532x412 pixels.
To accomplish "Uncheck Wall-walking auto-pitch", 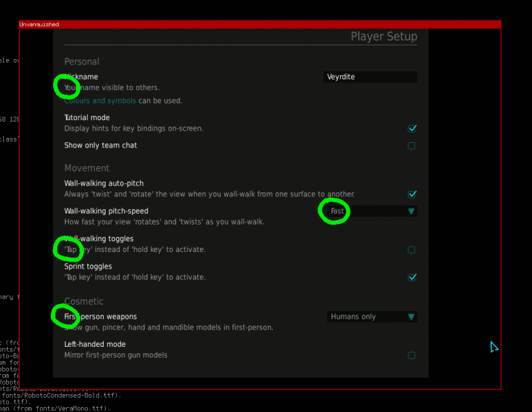I will coord(412,194).
